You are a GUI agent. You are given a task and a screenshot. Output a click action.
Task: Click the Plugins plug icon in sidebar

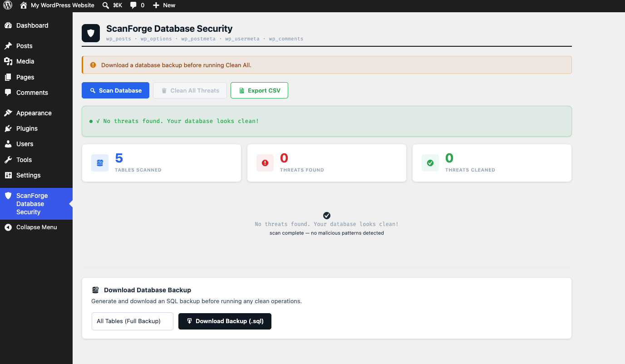pyautogui.click(x=8, y=128)
